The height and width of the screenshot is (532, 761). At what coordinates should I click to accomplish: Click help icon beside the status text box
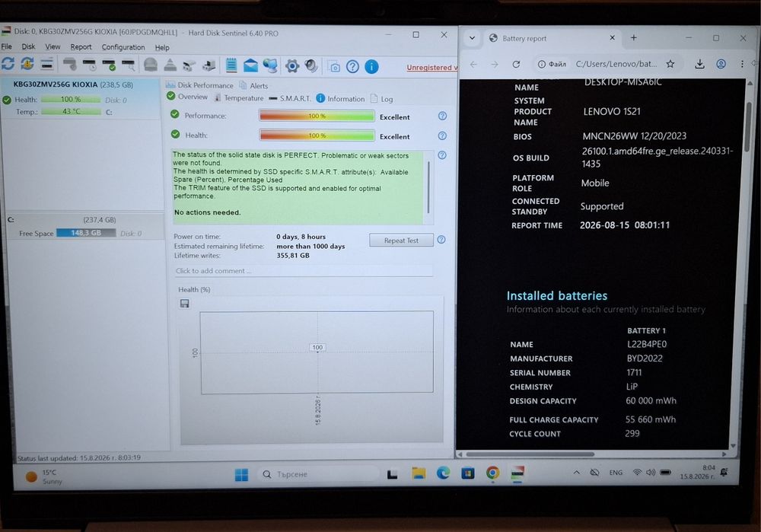point(442,155)
